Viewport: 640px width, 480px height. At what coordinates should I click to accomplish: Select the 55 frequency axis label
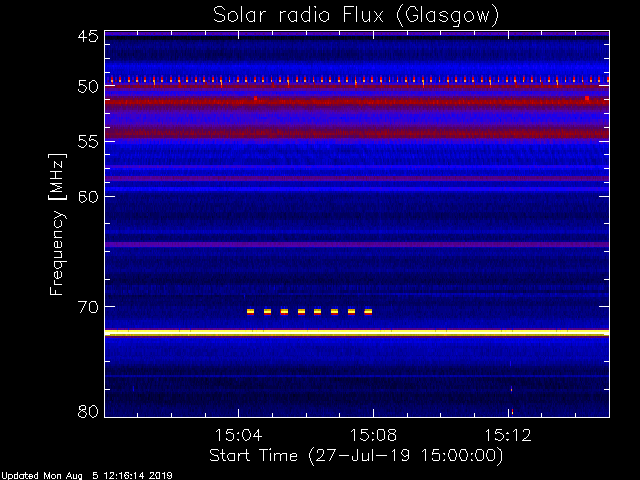coord(88,142)
